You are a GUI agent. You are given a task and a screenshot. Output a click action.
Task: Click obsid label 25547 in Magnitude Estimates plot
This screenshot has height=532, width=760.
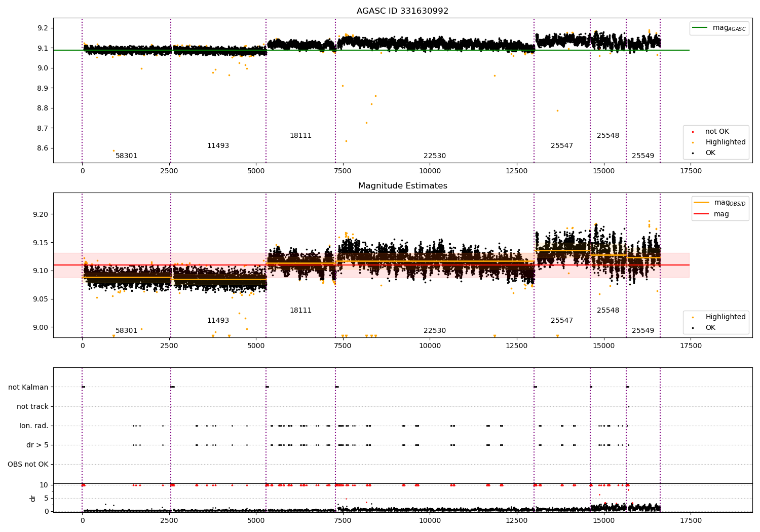click(562, 321)
